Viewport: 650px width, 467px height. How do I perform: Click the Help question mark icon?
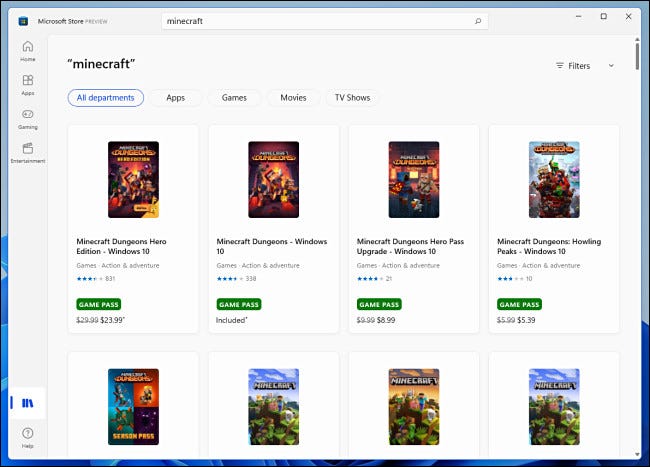[27, 434]
